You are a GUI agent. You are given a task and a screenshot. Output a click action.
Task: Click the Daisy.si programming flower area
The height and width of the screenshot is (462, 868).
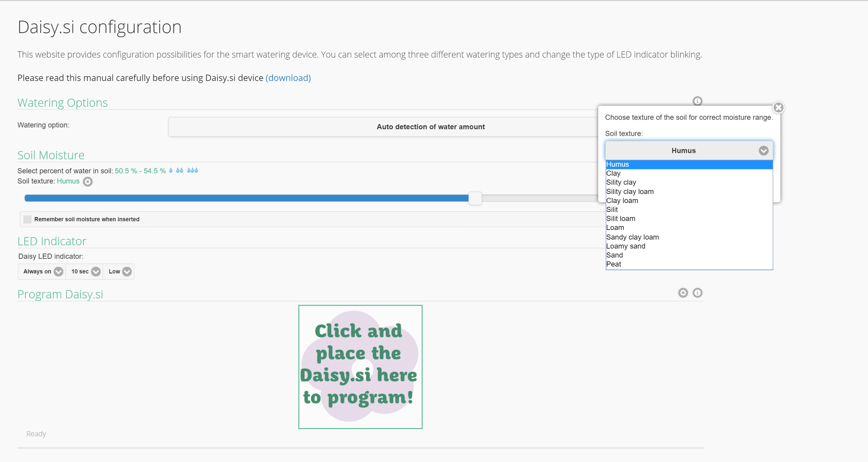click(360, 367)
